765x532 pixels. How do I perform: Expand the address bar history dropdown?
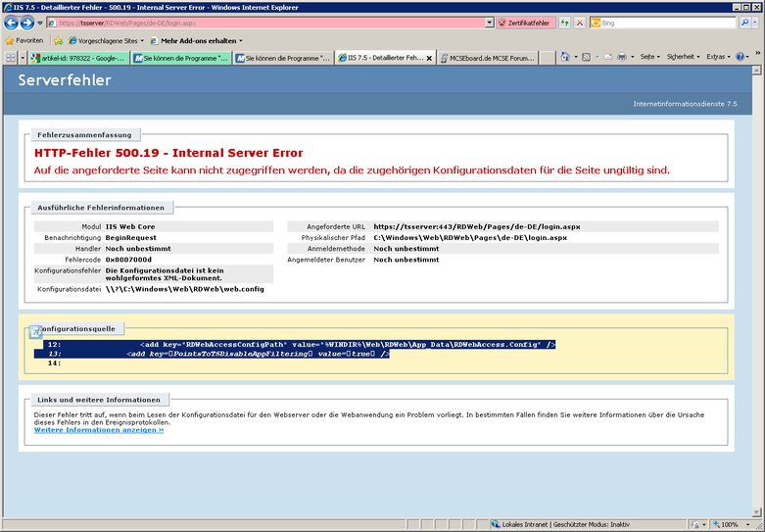click(490, 23)
